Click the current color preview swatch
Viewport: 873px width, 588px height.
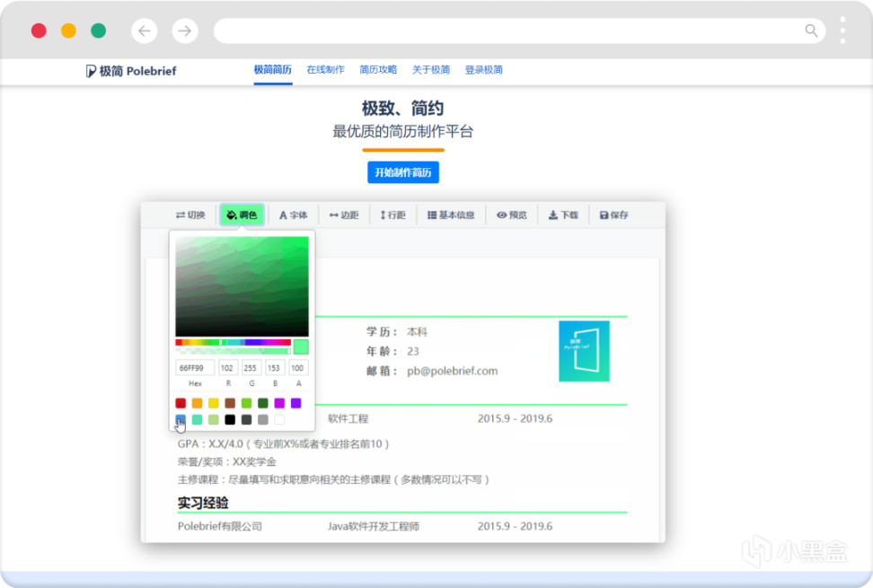click(x=301, y=347)
